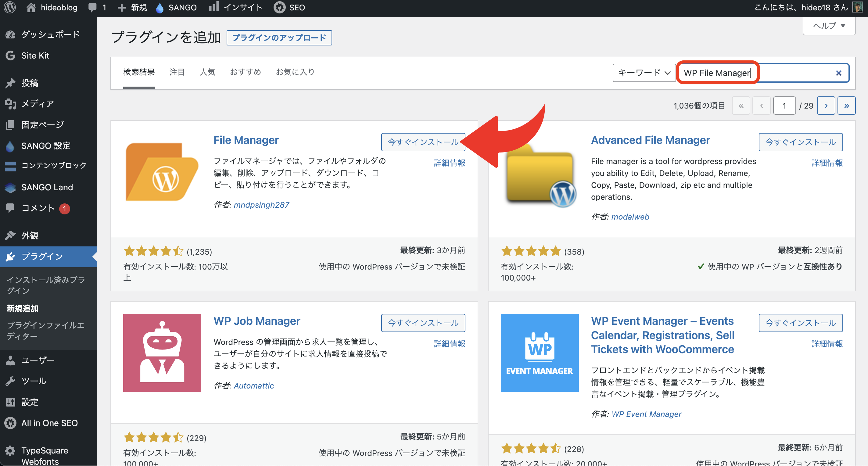Open author WP Event Manager link
Viewport: 868px width, 466px height.
(x=646, y=414)
